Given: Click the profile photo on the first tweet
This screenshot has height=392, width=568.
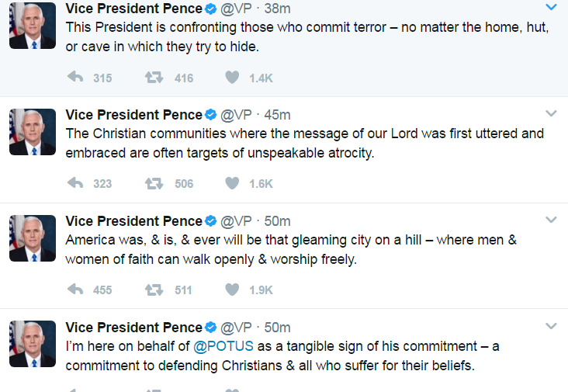Looking at the screenshot, I should tap(32, 26).
